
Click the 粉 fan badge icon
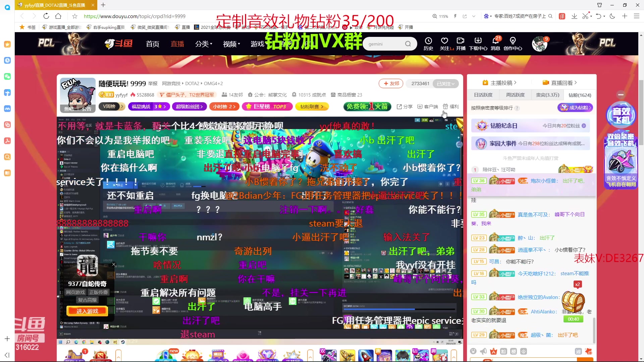[x=503, y=351]
